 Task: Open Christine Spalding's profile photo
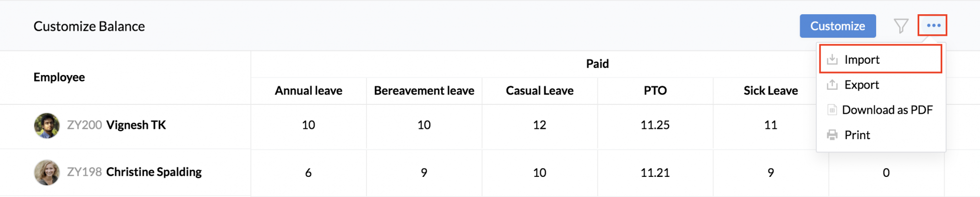coord(47,172)
